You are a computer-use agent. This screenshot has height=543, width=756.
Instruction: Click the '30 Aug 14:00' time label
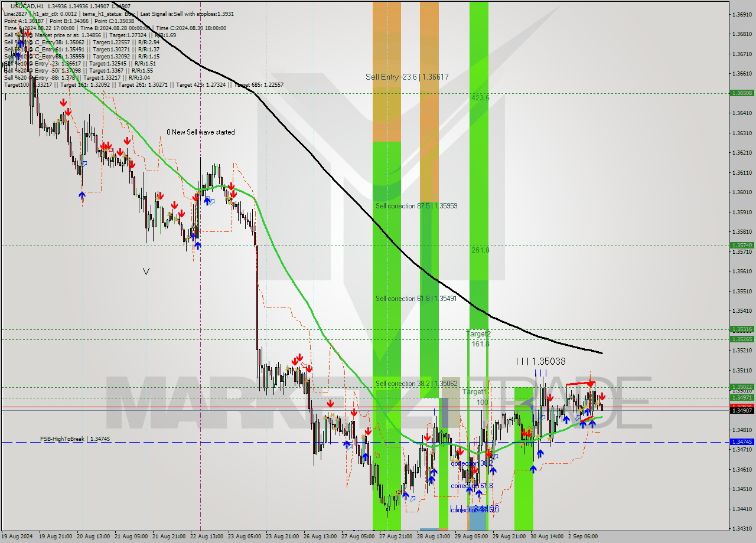(546, 537)
